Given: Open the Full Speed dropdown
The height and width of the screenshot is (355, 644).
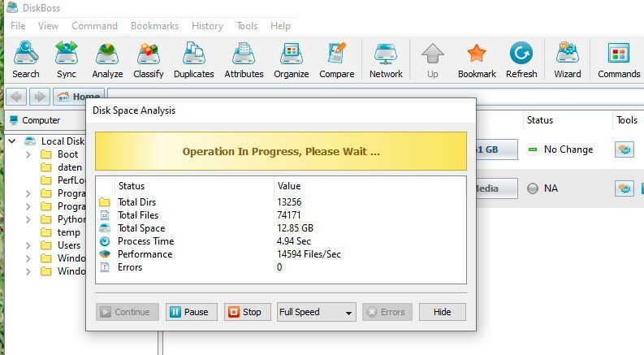Looking at the screenshot, I should [316, 312].
